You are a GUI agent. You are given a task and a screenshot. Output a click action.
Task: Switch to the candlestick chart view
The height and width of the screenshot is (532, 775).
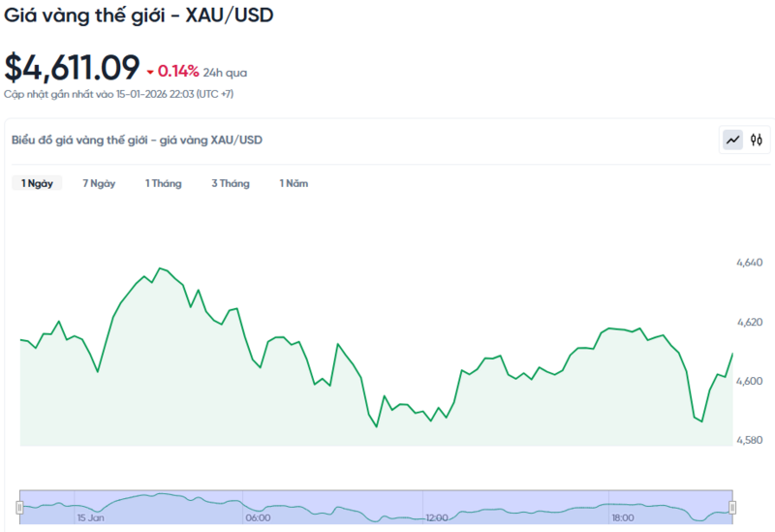(757, 141)
